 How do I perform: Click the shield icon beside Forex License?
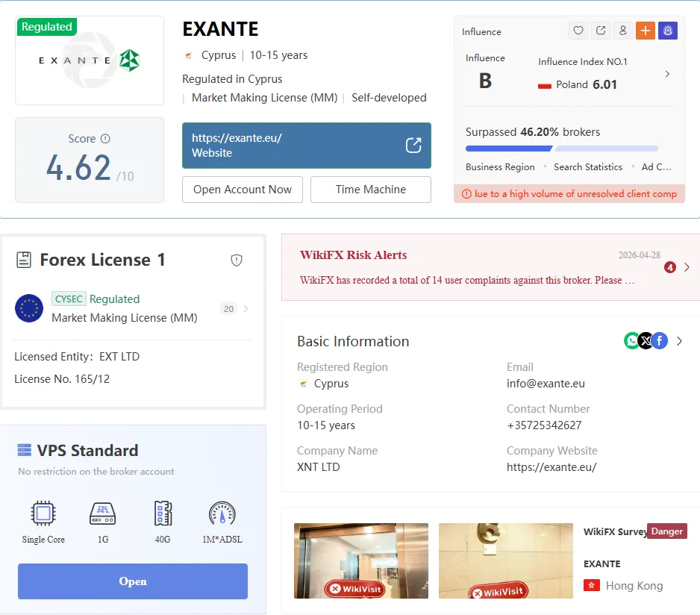236,260
